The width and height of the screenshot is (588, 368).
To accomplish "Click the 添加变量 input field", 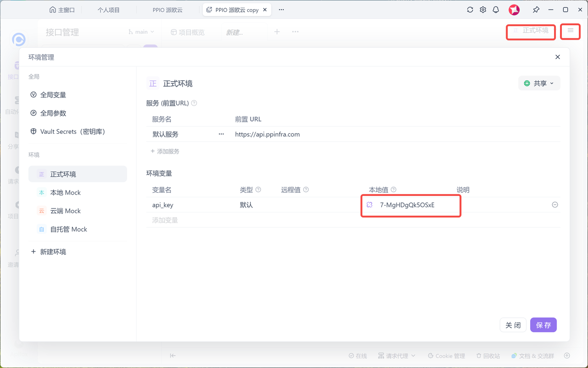I will point(165,220).
